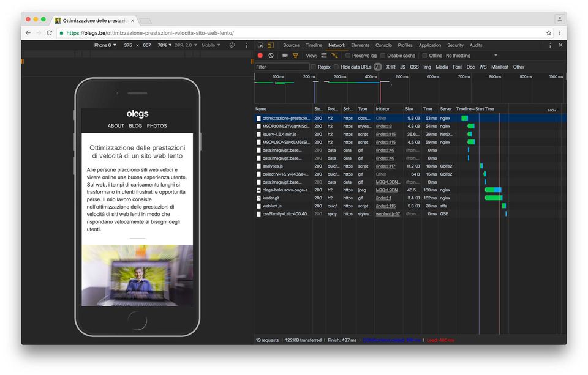
Task: Click the device width field 375
Action: (x=128, y=45)
